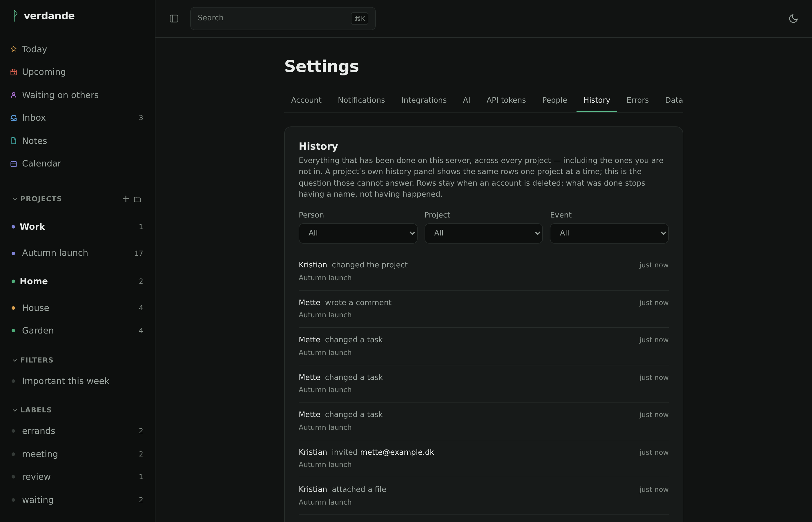Switch theme with the moon icon
Screen dimensions: 812x522
793,19
